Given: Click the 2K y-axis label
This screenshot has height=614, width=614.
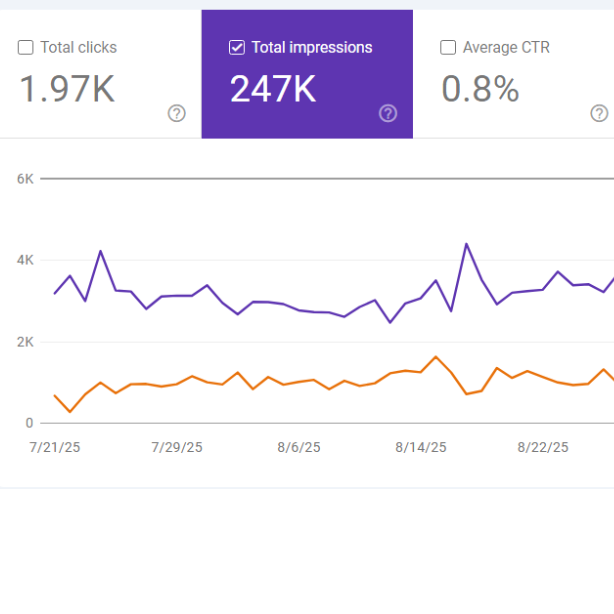Looking at the screenshot, I should 25,342.
